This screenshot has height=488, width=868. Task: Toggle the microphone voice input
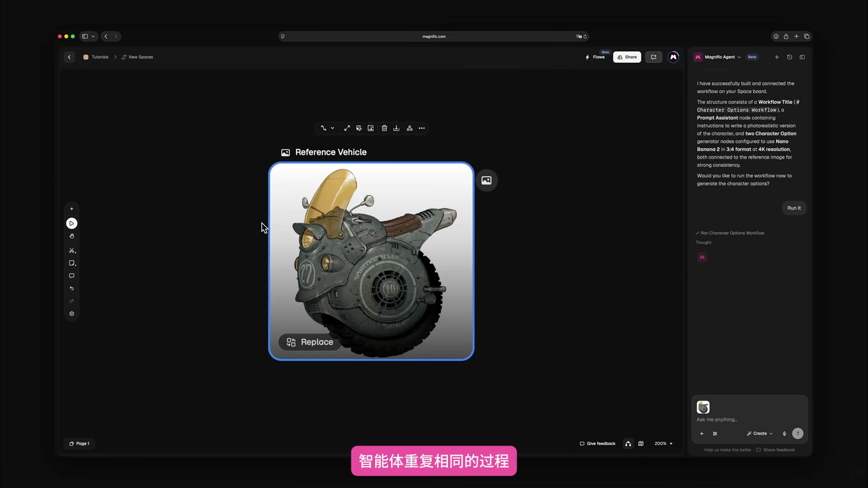click(784, 433)
